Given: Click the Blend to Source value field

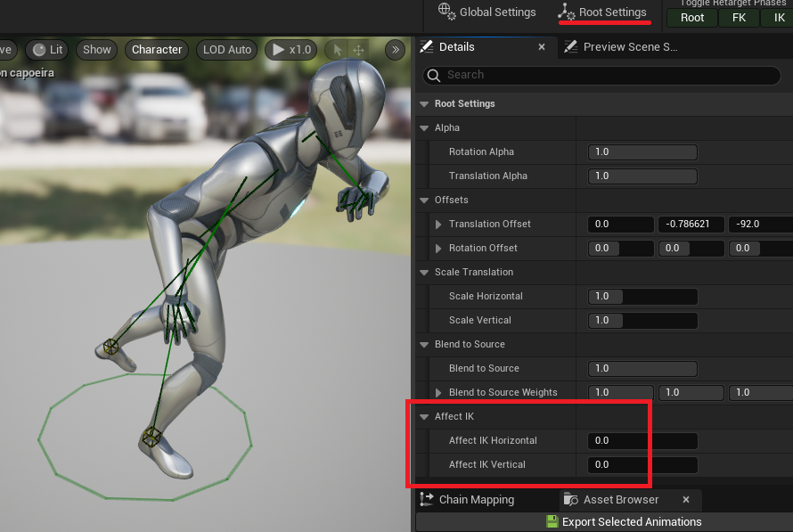Looking at the screenshot, I should pos(642,369).
